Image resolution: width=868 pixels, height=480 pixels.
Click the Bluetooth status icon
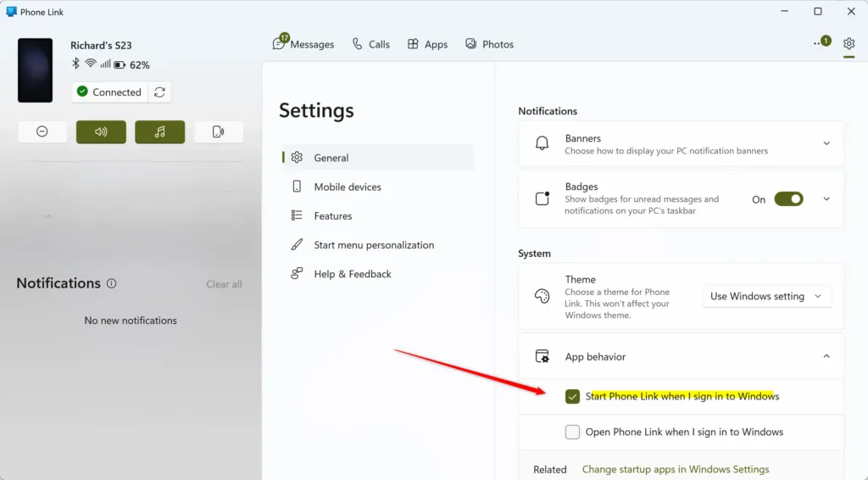tap(75, 64)
